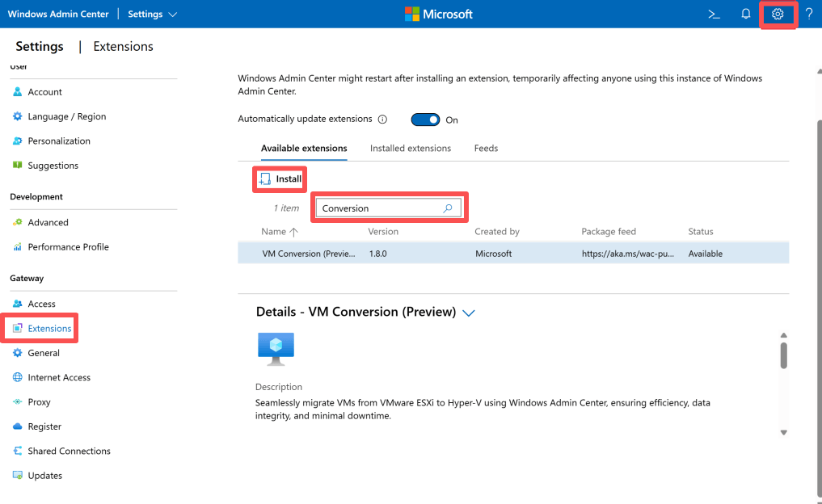The image size is (822, 504).
Task: Install the selected extension
Action: pos(280,179)
